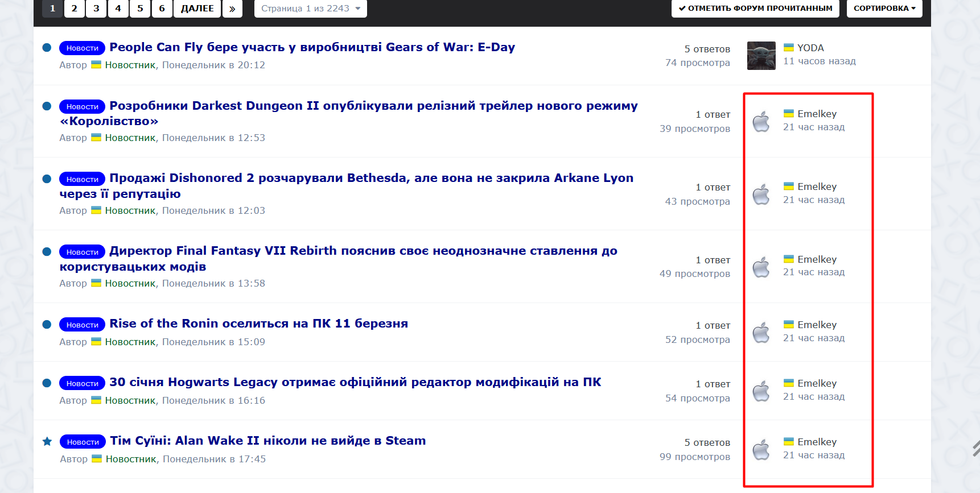Click the ДАЛЕЕ next page button

(x=197, y=9)
